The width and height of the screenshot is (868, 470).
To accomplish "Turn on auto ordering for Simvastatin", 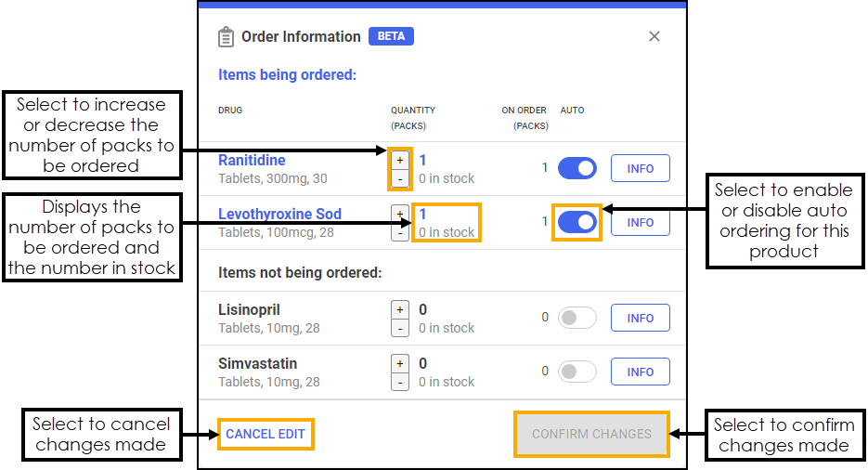I will click(x=577, y=372).
